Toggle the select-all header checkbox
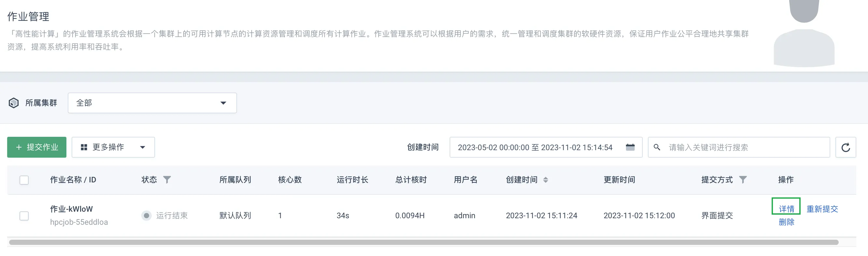868x256 pixels. coord(24,180)
